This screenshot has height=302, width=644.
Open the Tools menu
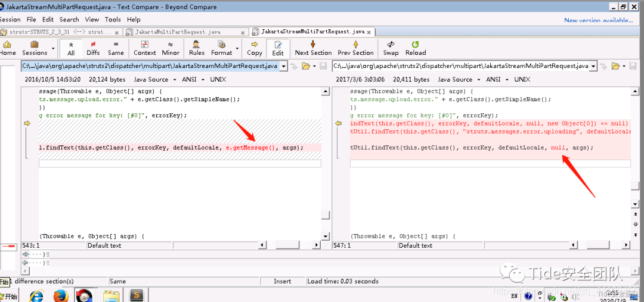click(113, 19)
